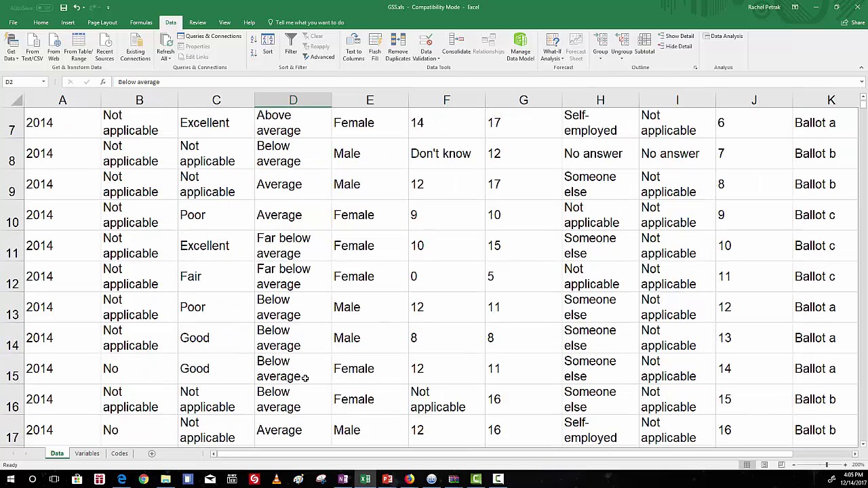This screenshot has height=488, width=868.
Task: Collapse the ribbon
Action: [x=861, y=68]
